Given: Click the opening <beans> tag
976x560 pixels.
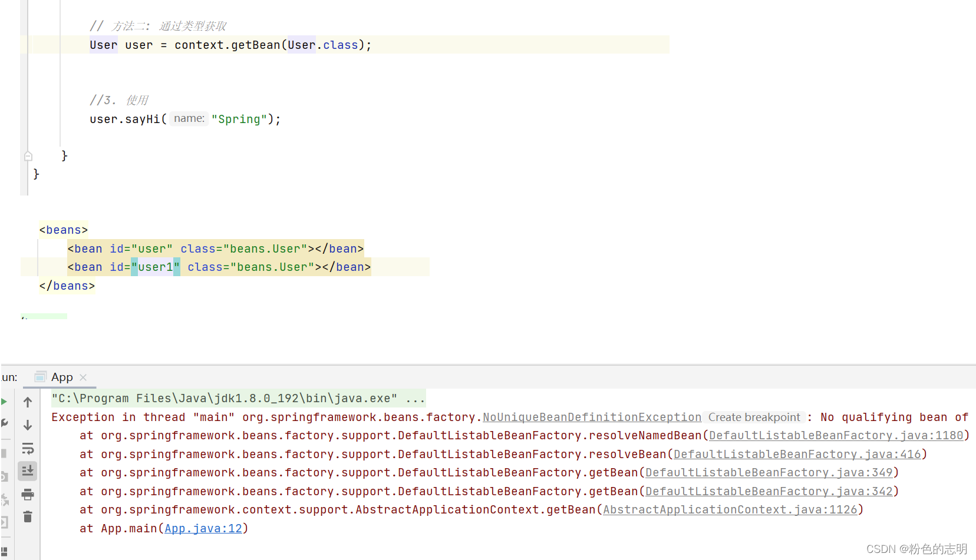Looking at the screenshot, I should point(64,230).
